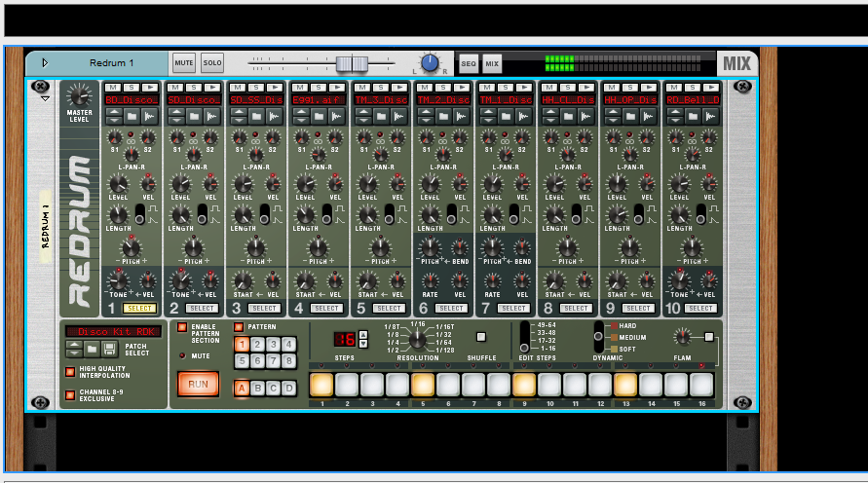Open the small MIX view button
Image resolution: width=868 pixels, height=483 pixels.
(492, 63)
